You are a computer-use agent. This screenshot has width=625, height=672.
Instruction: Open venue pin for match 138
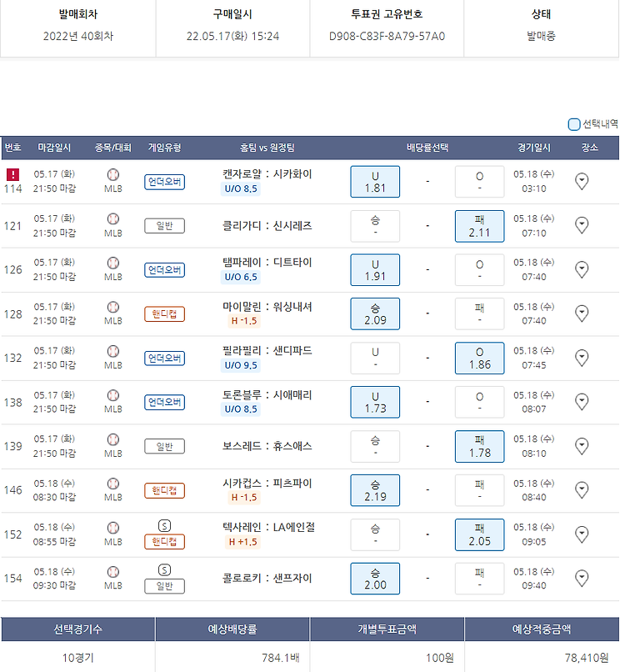(582, 402)
